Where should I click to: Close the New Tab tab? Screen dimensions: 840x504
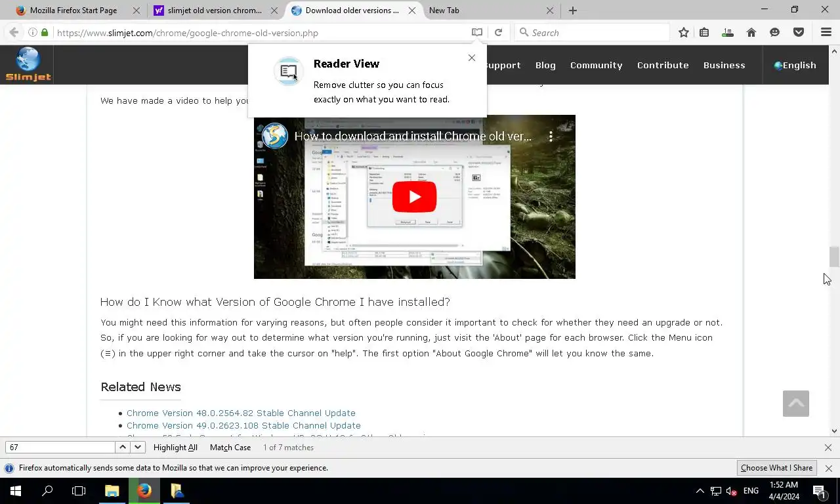tap(550, 10)
